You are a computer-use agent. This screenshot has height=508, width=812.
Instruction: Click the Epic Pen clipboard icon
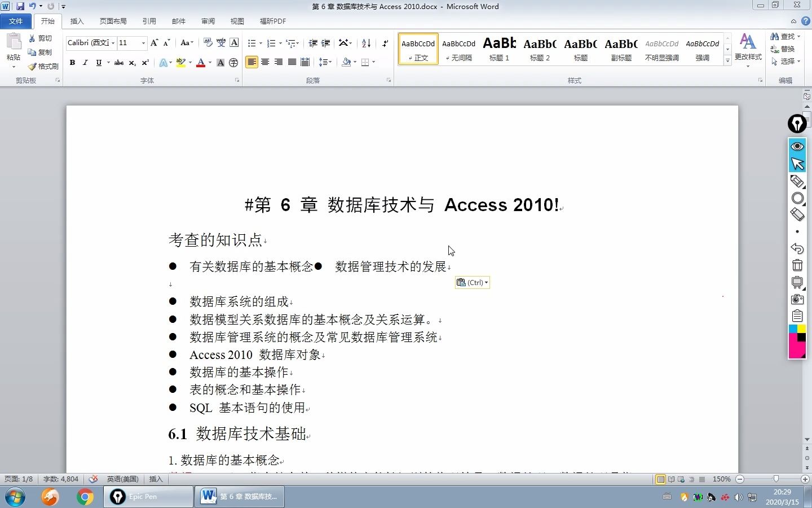click(x=797, y=316)
